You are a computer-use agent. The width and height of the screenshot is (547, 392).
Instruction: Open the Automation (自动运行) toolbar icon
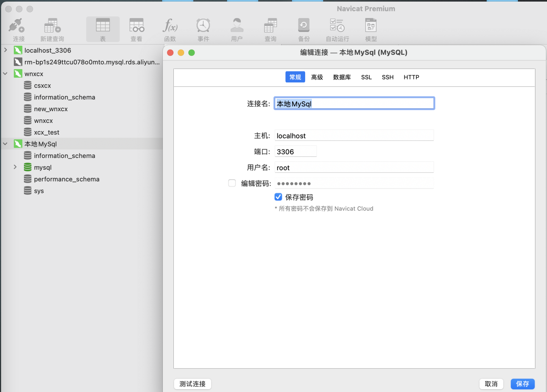tap(337, 26)
